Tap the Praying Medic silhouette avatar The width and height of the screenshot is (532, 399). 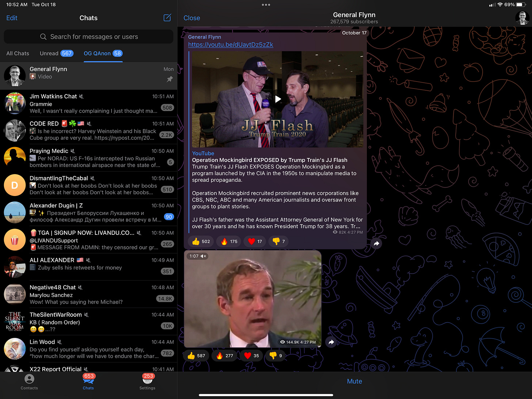(x=15, y=158)
